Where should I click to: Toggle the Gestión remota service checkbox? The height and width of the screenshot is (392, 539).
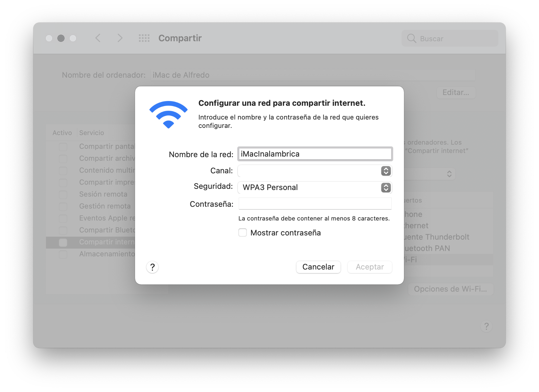pos(63,206)
